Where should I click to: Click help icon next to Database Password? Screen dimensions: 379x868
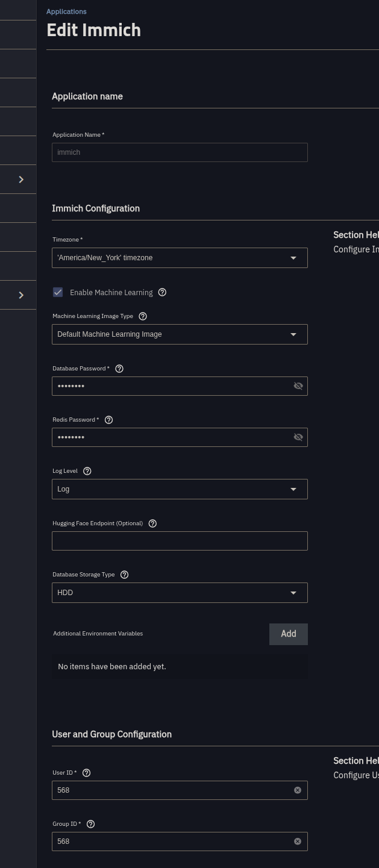pos(119,369)
